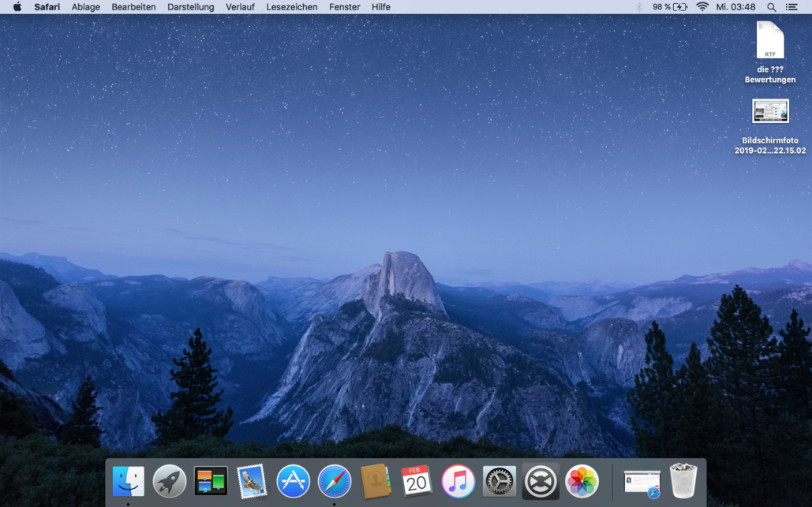Launch iTunes from the dock

click(458, 481)
